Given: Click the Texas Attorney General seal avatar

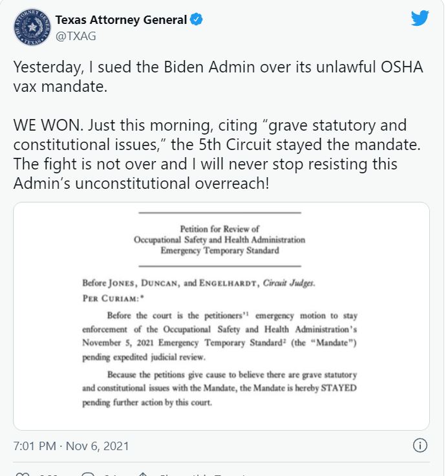Looking at the screenshot, I should point(30,28).
